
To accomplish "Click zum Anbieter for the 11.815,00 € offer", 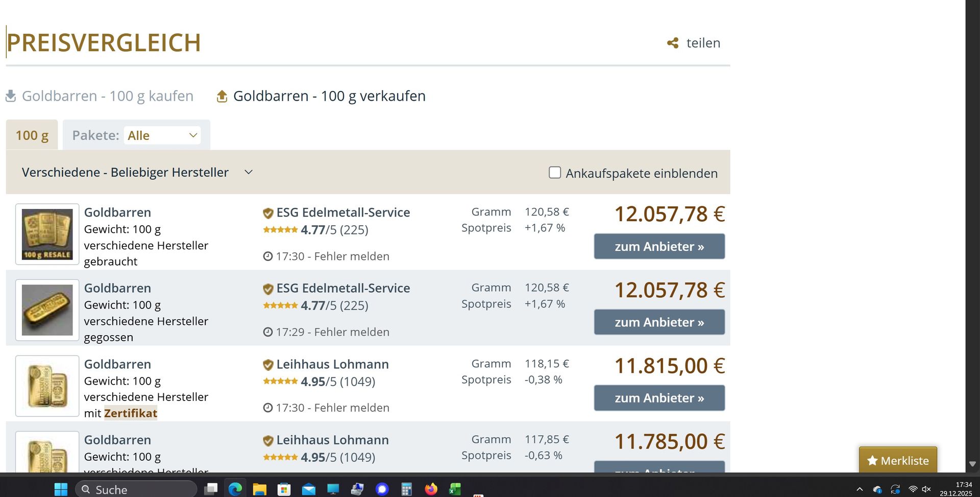I will tap(659, 398).
